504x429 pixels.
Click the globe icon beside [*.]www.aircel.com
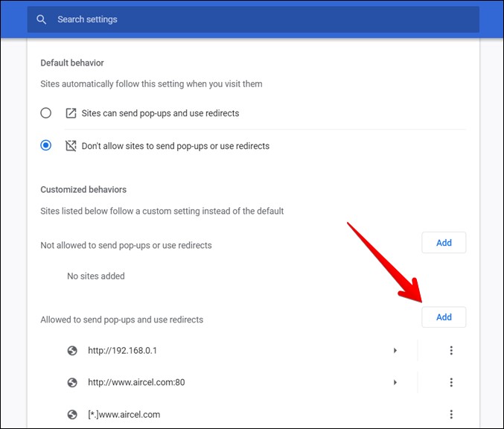(72, 415)
